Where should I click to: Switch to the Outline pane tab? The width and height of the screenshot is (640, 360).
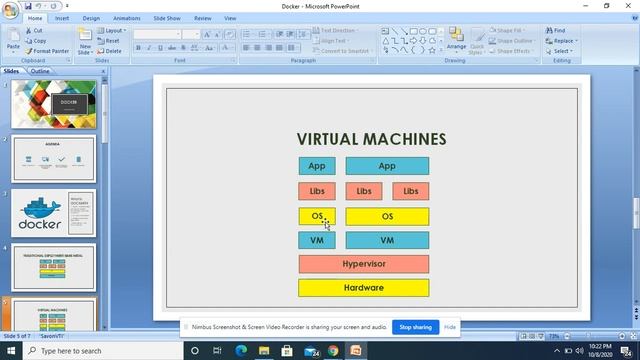pyautogui.click(x=40, y=71)
